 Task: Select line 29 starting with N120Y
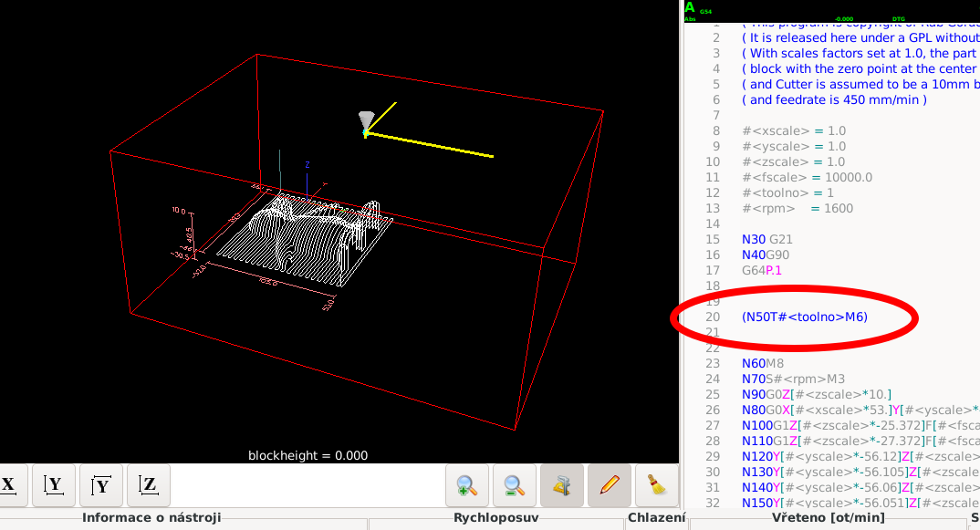[860, 457]
